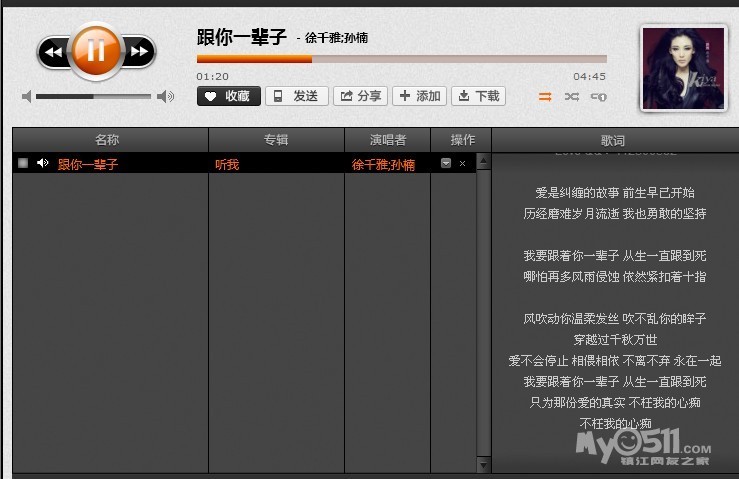Expand the row's operations dropdown arrow

446,163
